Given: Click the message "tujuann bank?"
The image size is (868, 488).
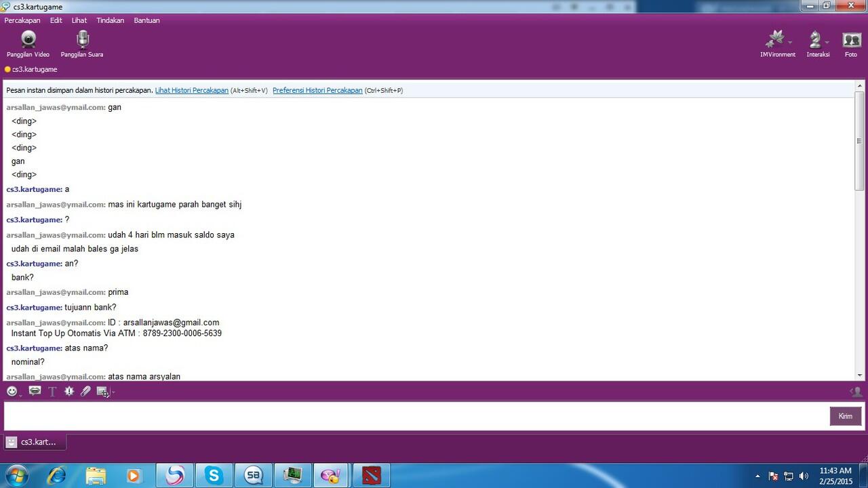Looking at the screenshot, I should click(91, 308).
